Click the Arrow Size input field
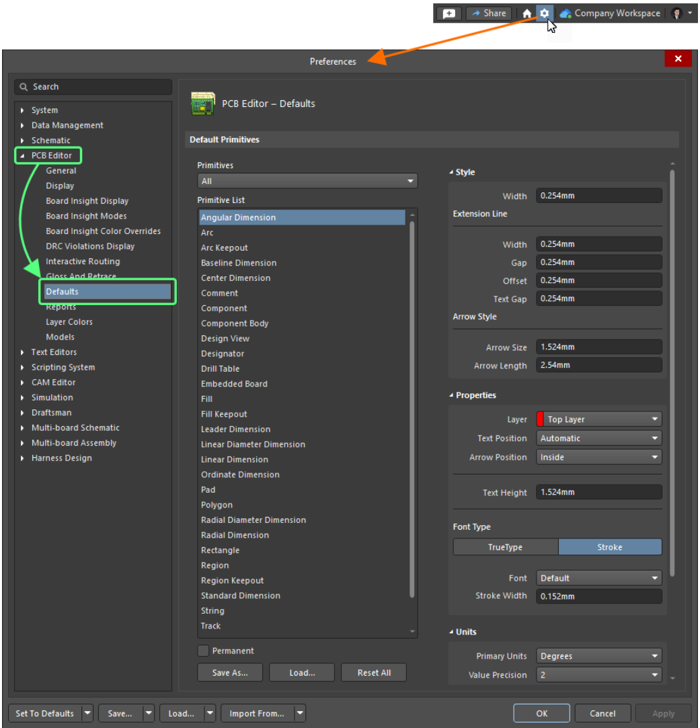700x728 pixels. point(598,348)
